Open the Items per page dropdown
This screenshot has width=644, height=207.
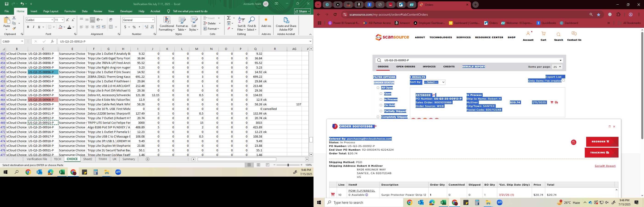click(557, 67)
